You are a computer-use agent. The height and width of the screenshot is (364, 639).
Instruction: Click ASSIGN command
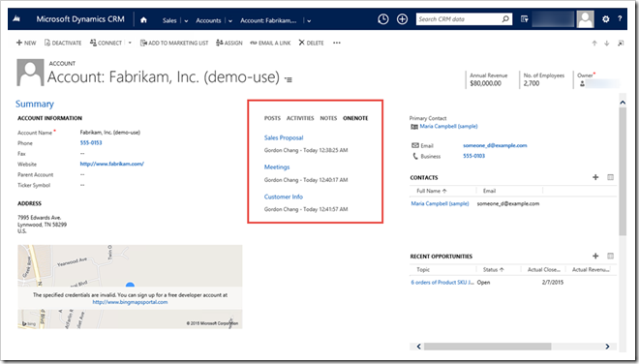pyautogui.click(x=229, y=43)
